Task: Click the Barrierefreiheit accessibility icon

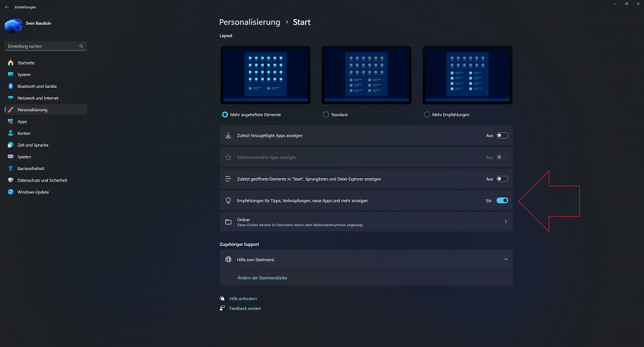Action: coord(11,168)
